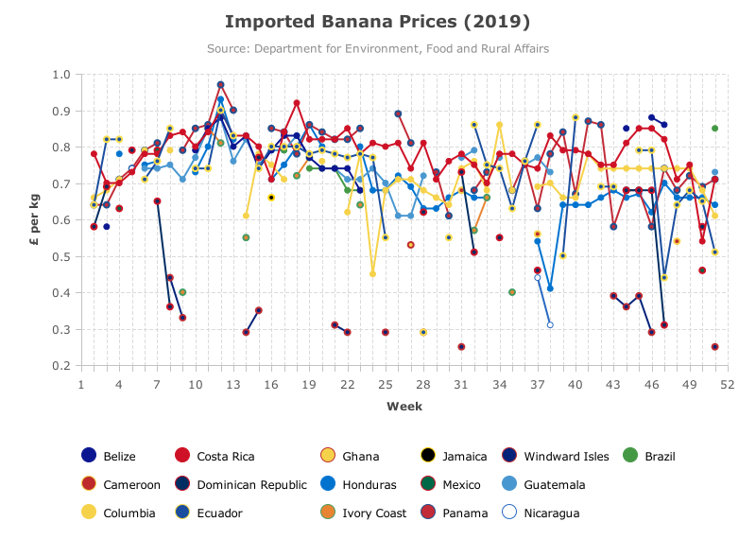Click the £ per kg axis title

tap(34, 219)
